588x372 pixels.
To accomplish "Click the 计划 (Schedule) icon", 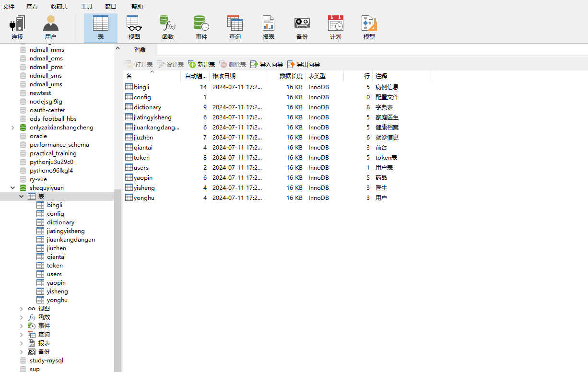I will coord(335,27).
